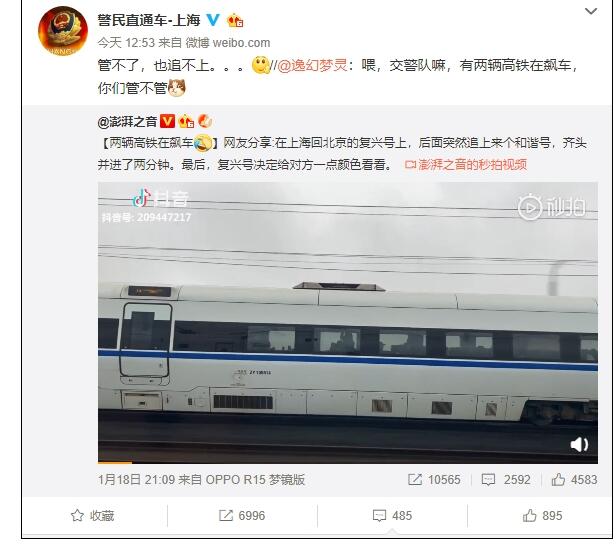Open the post options chevron menu
Viewport: 616px width, 552px height.
(x=591, y=11)
